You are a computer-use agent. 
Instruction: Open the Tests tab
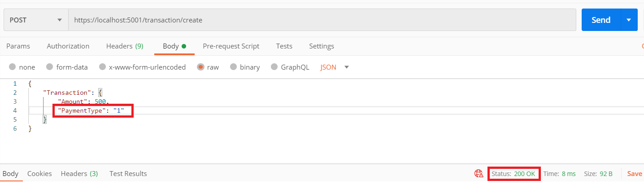click(284, 46)
